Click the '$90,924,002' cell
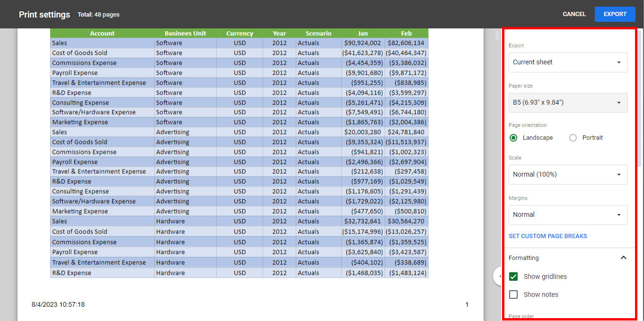This screenshot has height=321, width=644. tap(363, 43)
